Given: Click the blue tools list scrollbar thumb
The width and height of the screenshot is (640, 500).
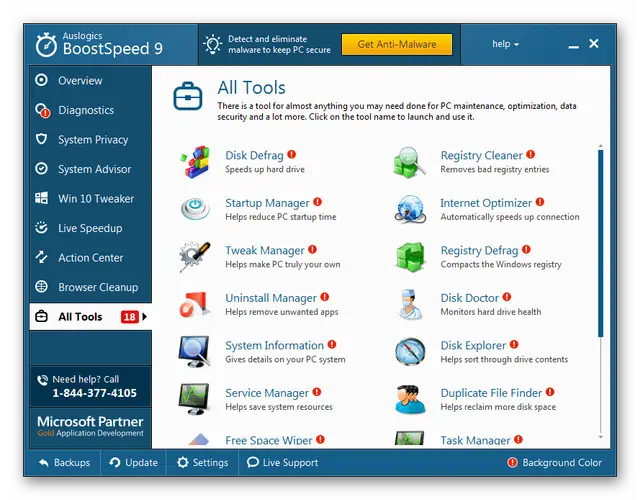Looking at the screenshot, I should click(600, 243).
